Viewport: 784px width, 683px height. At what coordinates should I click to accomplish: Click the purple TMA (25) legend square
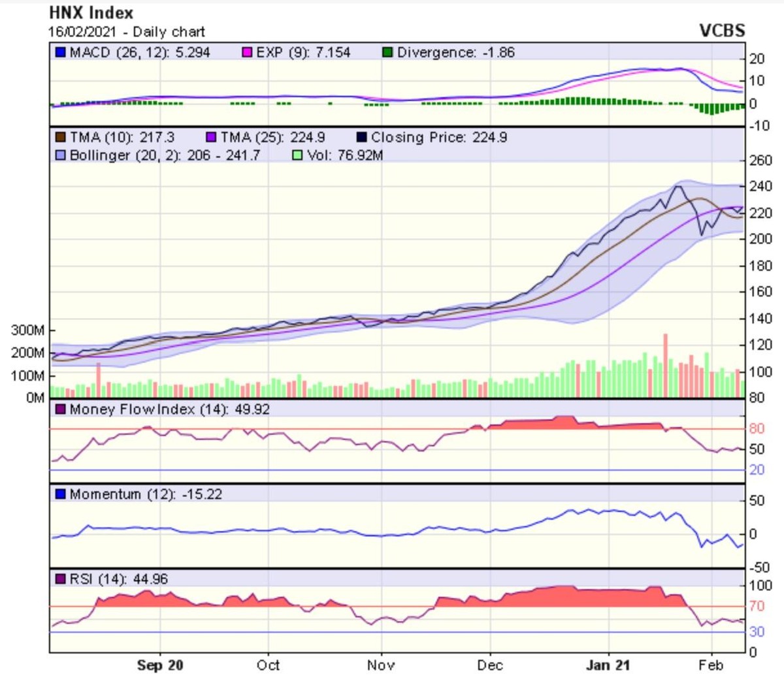pos(211,137)
